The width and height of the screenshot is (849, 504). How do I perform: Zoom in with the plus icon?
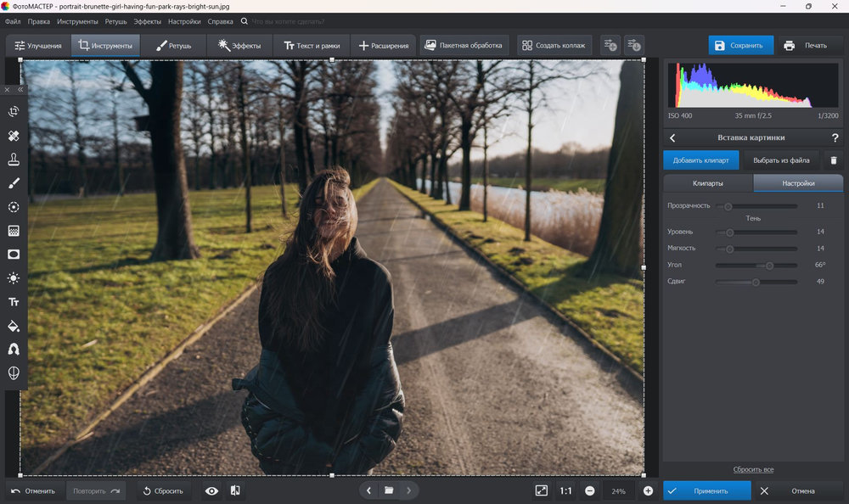[648, 491]
